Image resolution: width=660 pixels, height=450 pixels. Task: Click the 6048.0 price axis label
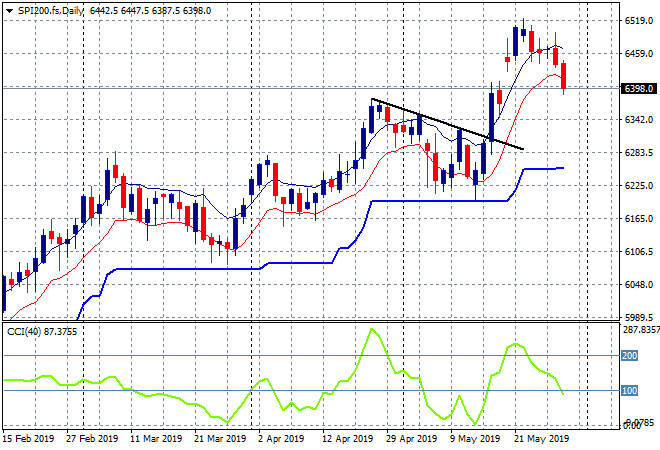tap(639, 285)
